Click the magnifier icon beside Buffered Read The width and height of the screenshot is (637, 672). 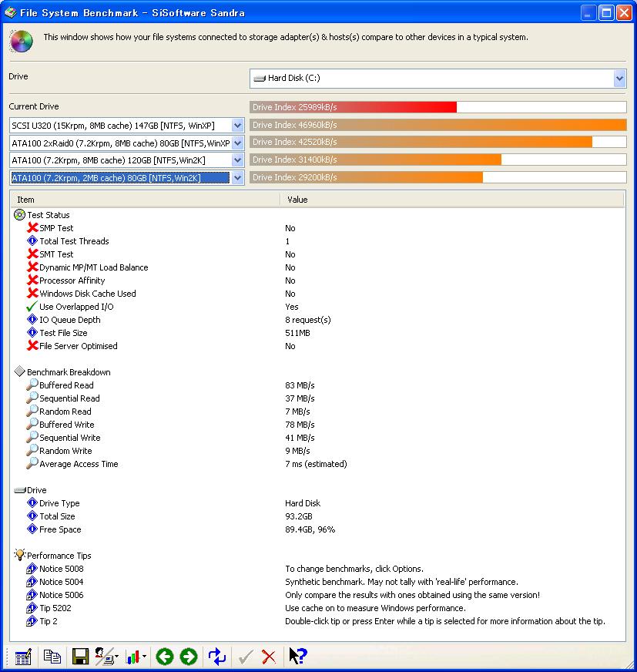coord(32,385)
